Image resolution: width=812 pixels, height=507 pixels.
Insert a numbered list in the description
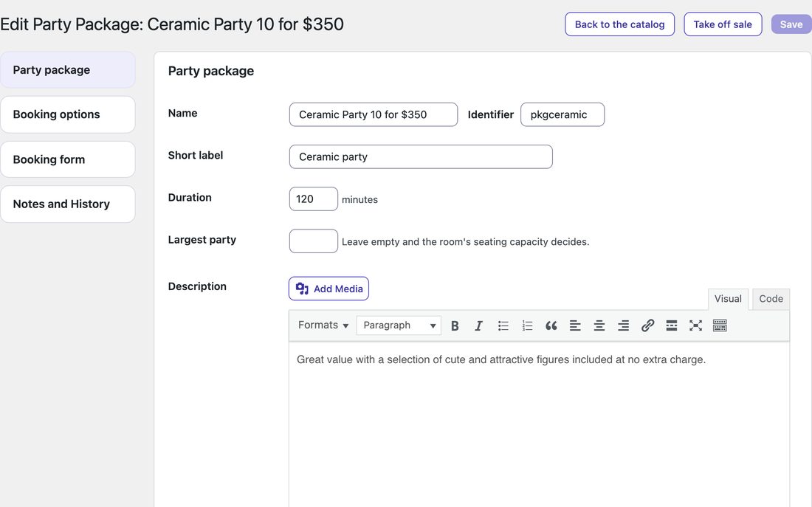(x=527, y=325)
